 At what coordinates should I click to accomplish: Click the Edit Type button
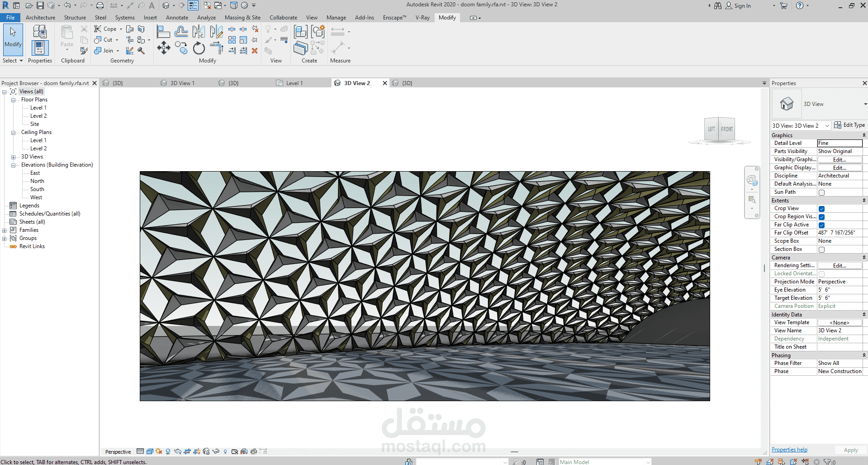click(849, 125)
